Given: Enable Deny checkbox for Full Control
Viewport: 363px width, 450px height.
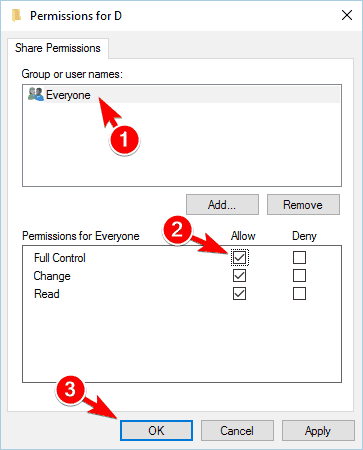Looking at the screenshot, I should click(x=299, y=257).
